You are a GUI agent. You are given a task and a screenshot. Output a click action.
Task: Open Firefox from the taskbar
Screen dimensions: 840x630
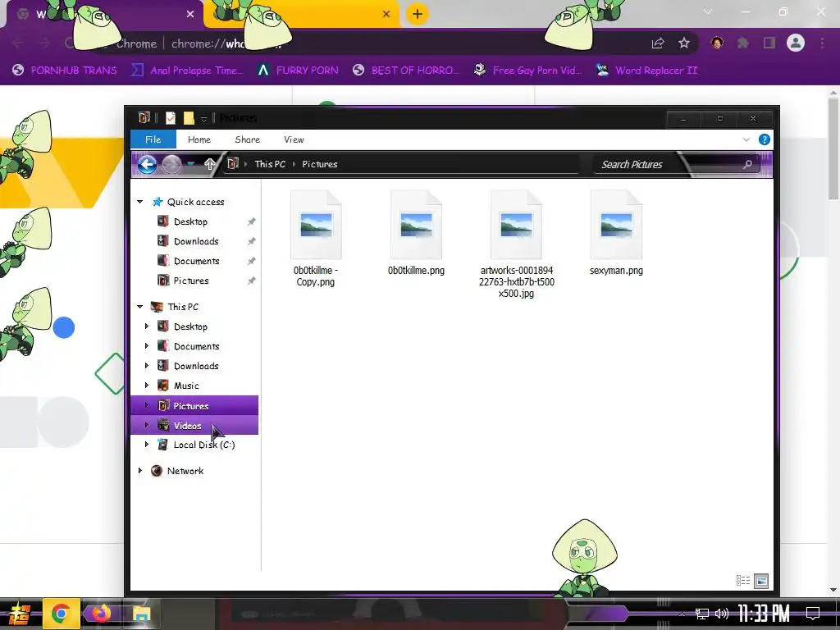point(101,614)
